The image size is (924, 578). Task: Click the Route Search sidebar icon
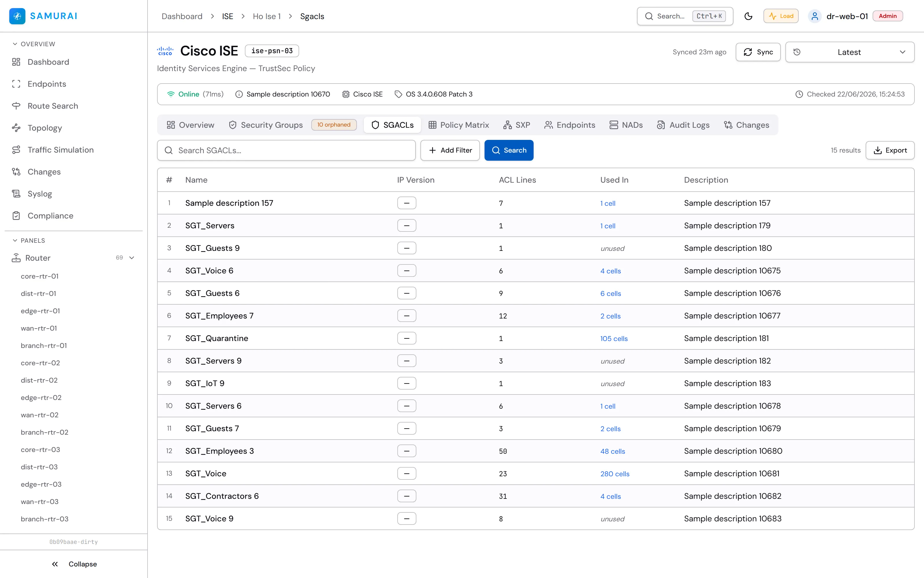coord(16,106)
